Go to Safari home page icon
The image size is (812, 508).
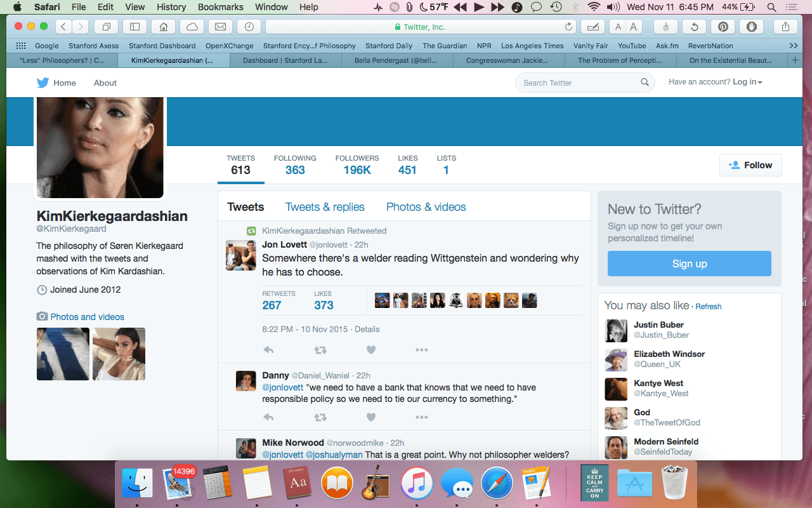click(x=164, y=27)
